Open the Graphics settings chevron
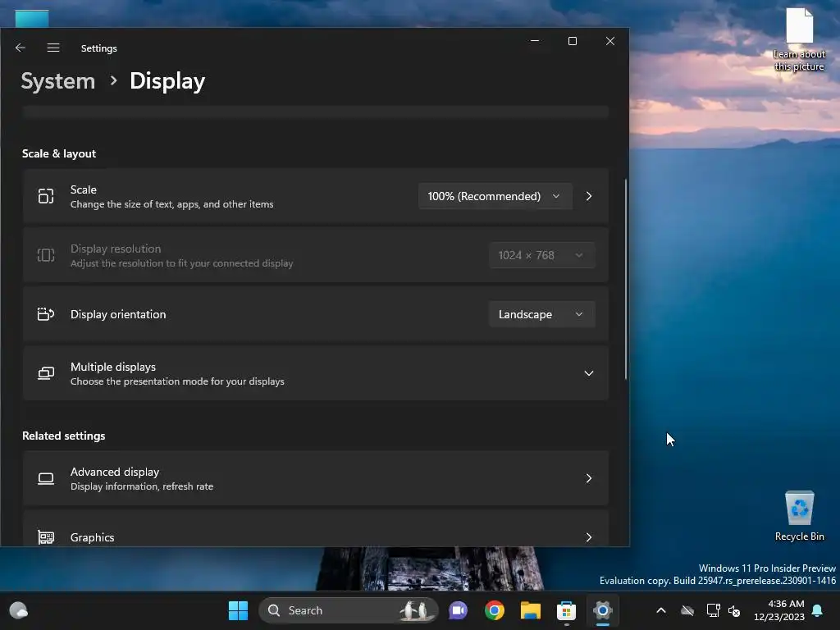 coord(589,536)
